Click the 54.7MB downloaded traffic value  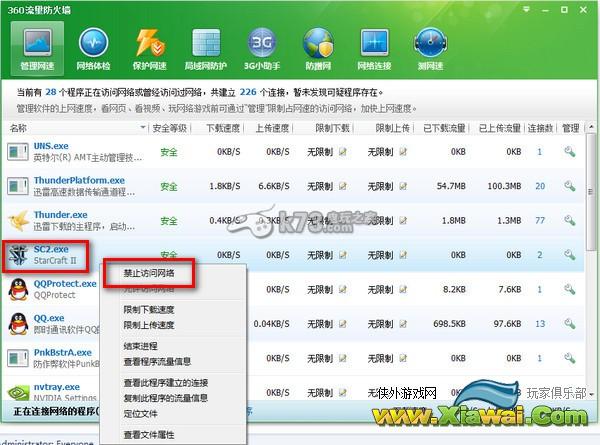click(x=451, y=186)
